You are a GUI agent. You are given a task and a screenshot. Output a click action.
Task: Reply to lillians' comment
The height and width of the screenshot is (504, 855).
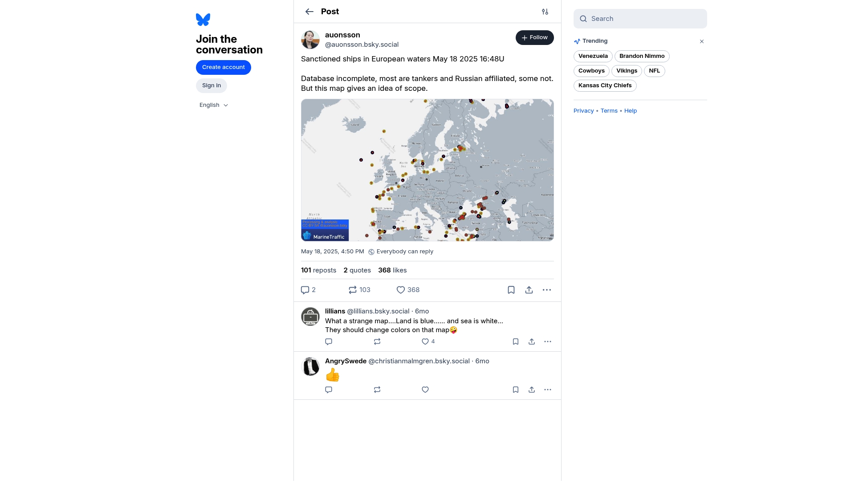pos(329,341)
